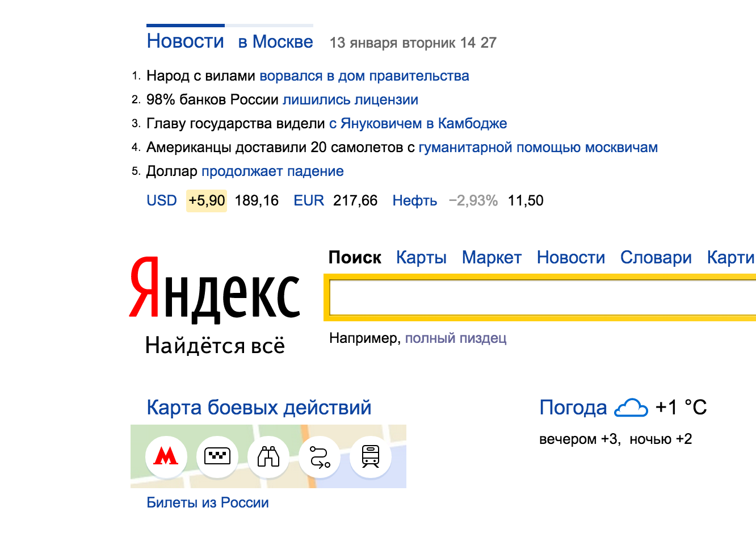Click the EUR rate 217,66

355,200
